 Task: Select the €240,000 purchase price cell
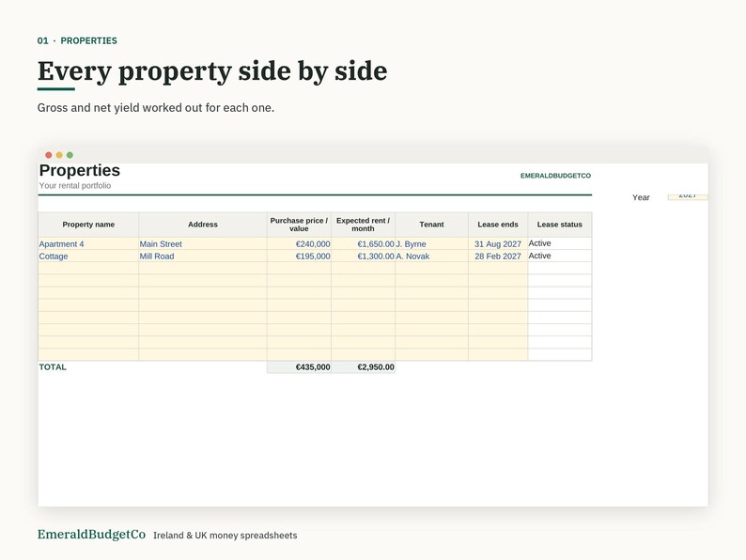click(x=299, y=243)
